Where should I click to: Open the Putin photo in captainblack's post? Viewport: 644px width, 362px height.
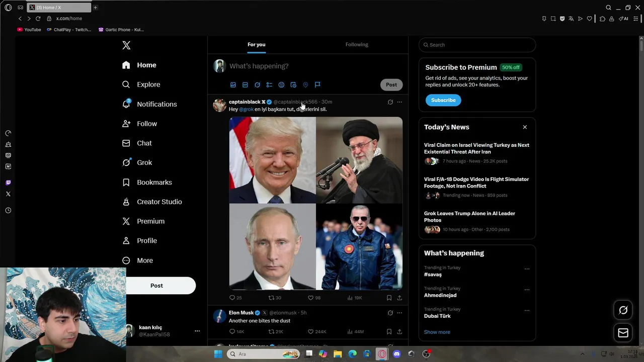272,247
